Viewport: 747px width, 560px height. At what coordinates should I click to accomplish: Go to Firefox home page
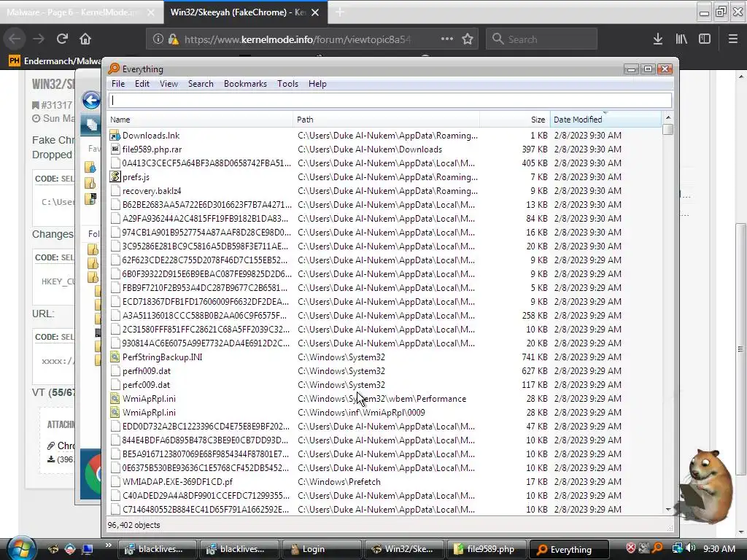coord(85,39)
